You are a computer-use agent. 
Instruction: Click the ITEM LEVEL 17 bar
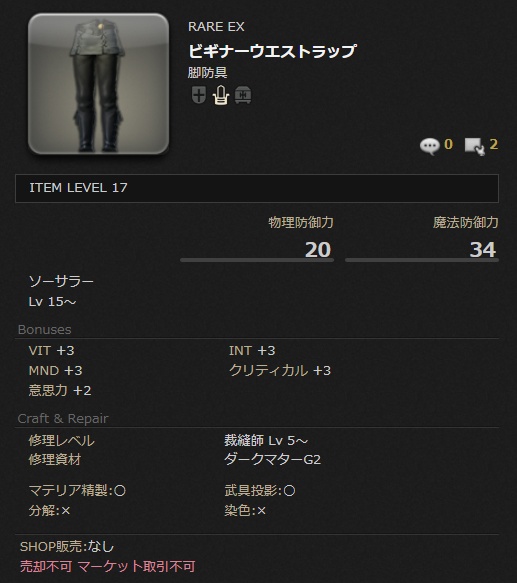click(257, 188)
